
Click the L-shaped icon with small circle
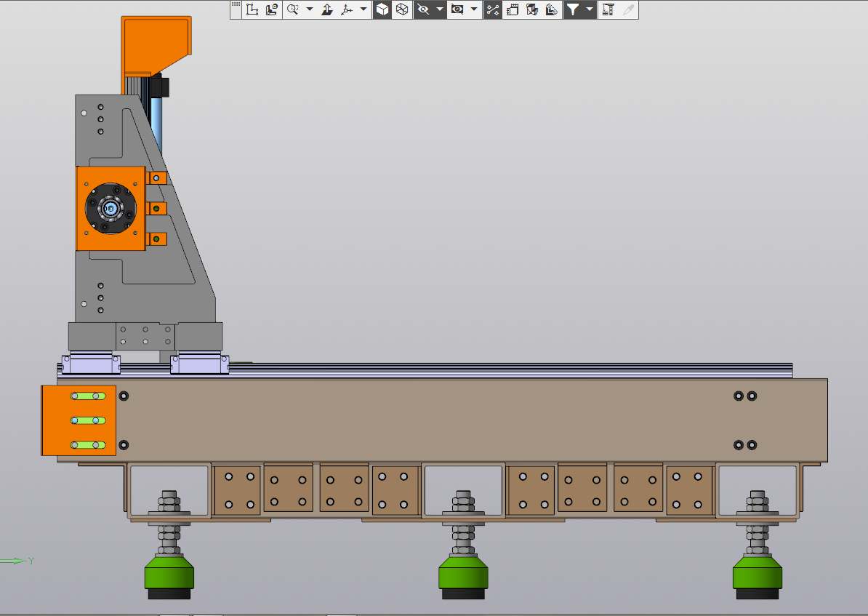click(272, 9)
